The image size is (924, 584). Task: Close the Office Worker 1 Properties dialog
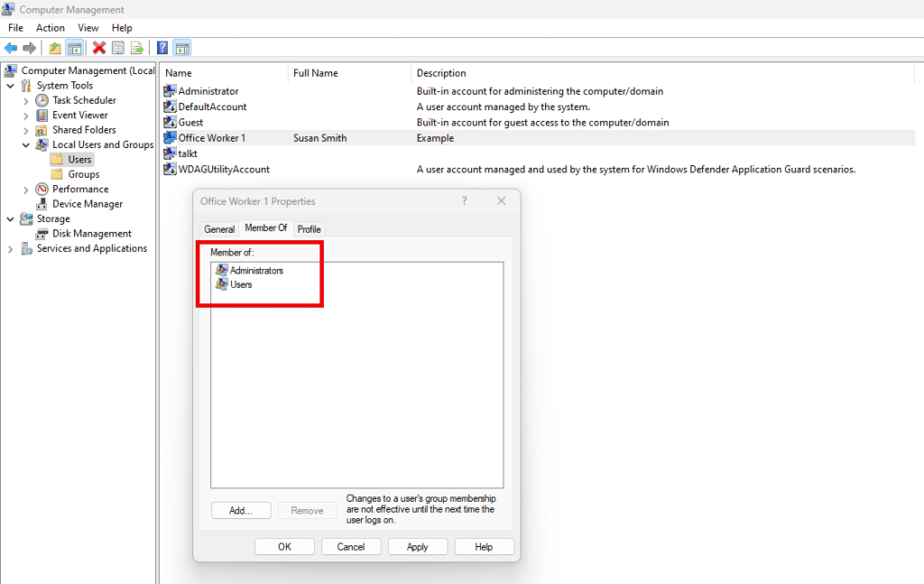[x=502, y=201]
